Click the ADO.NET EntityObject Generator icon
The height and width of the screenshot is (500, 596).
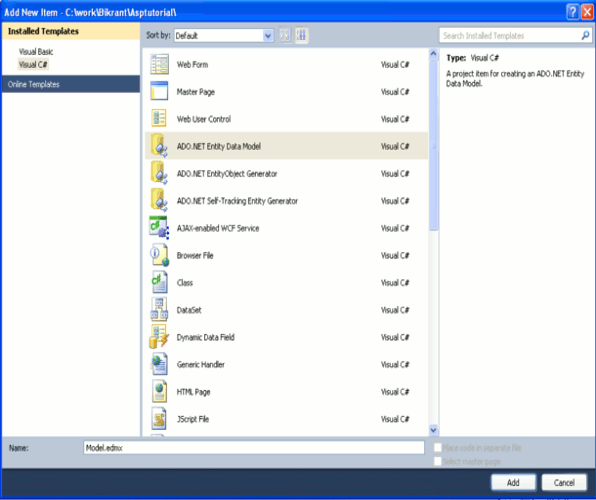tap(159, 173)
